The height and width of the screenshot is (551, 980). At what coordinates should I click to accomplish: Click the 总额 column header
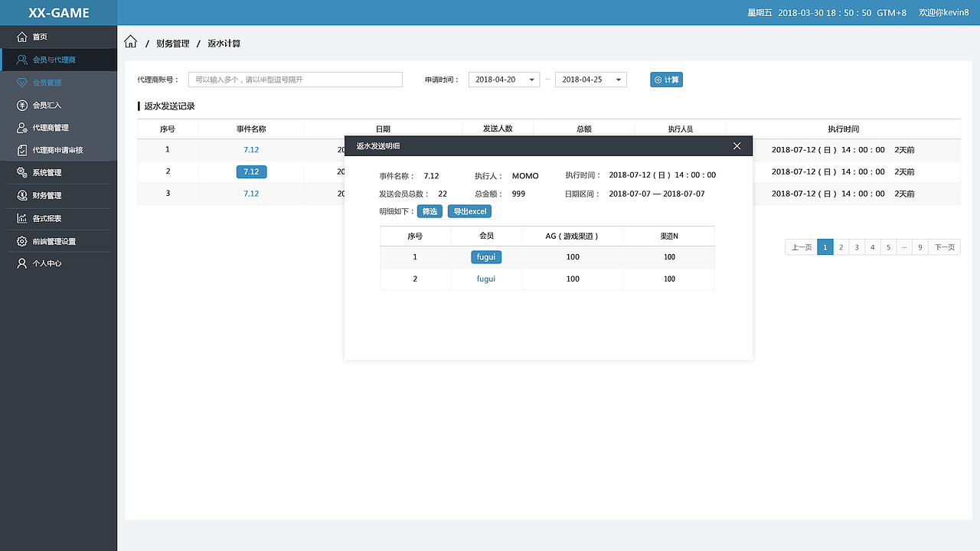pyautogui.click(x=583, y=129)
